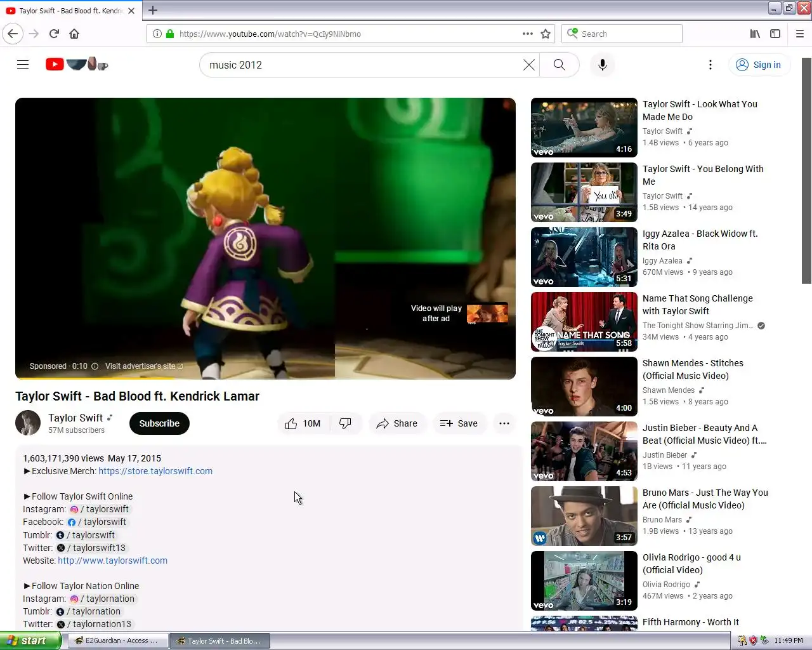Dislike the video with thumbs down
Viewport: 812px width, 650px height.
click(x=346, y=423)
